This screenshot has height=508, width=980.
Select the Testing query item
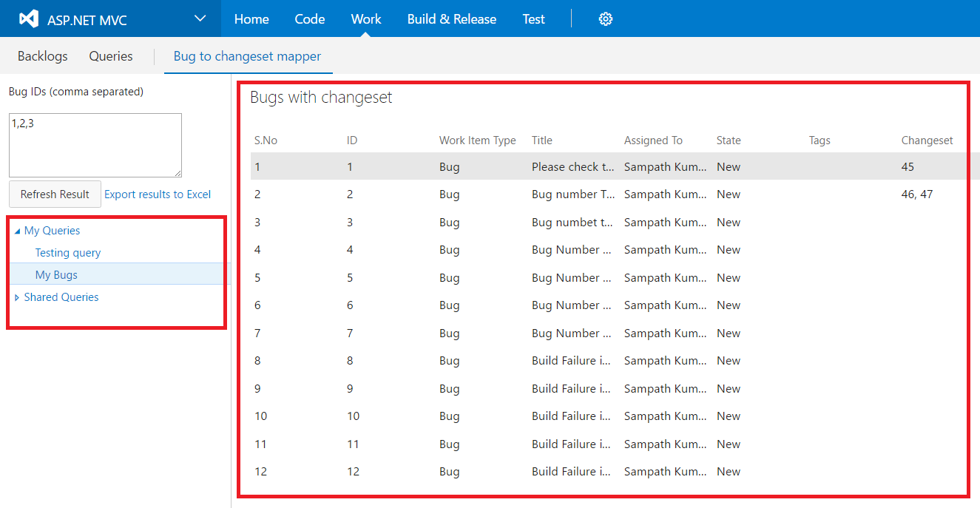click(x=68, y=252)
